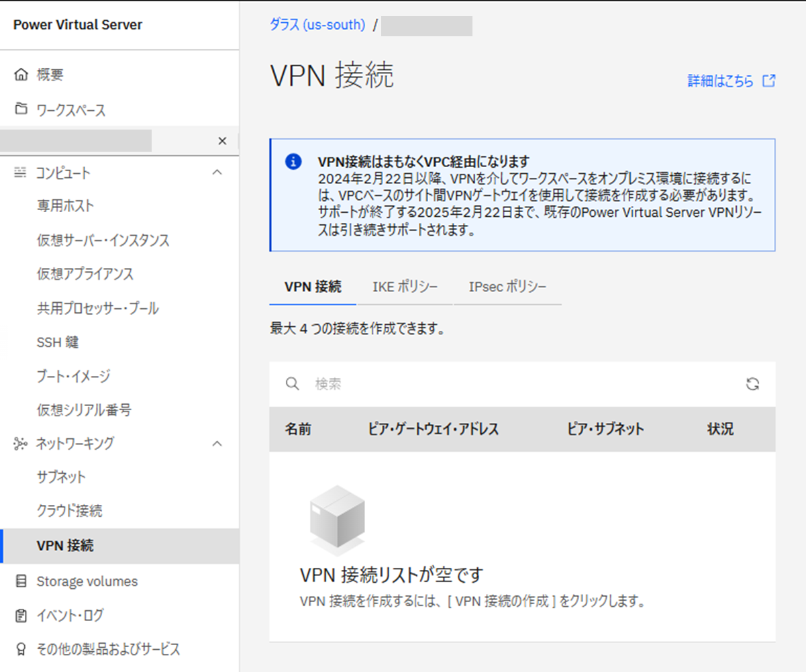Screen dimensions: 806x672
Task: Click the ピア・サブネット column header
Action: coord(605,429)
